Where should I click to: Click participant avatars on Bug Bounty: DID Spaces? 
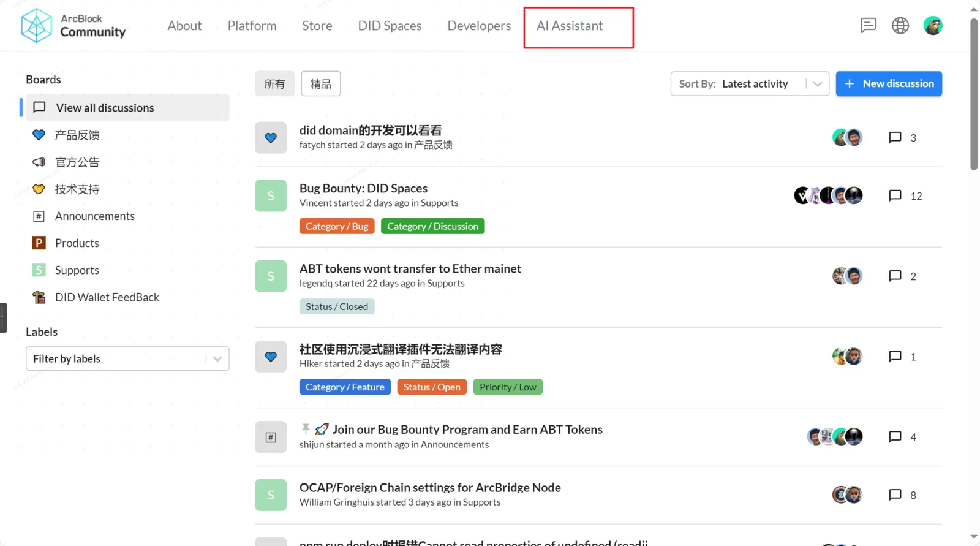pos(829,195)
